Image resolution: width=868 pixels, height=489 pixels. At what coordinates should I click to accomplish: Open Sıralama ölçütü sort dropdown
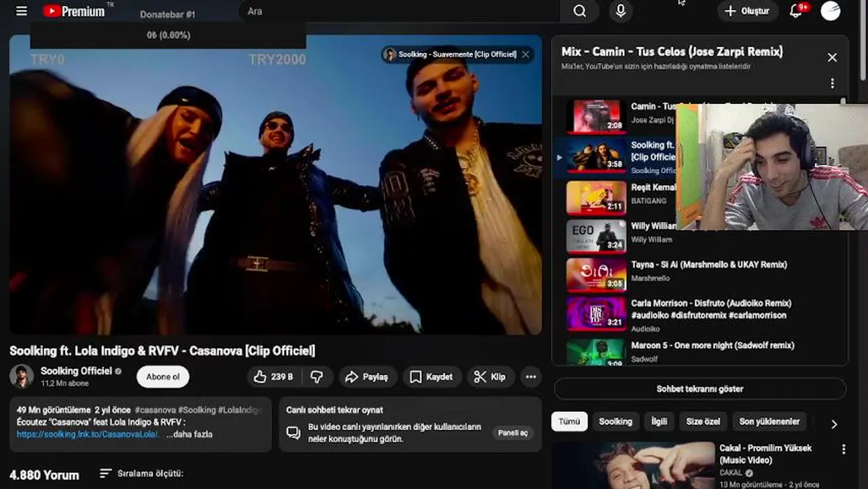click(141, 473)
